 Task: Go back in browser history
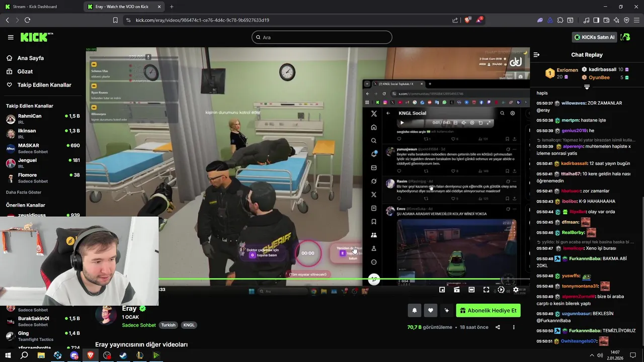click(x=8, y=20)
